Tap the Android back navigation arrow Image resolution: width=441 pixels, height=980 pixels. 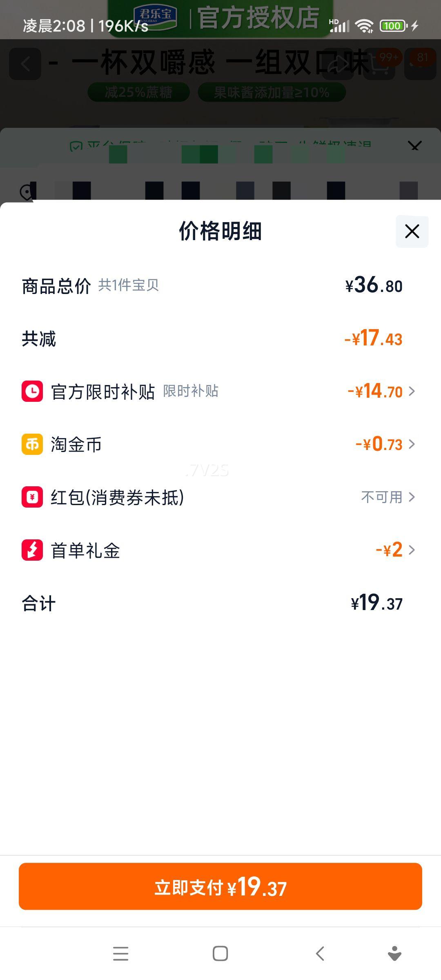click(x=320, y=953)
